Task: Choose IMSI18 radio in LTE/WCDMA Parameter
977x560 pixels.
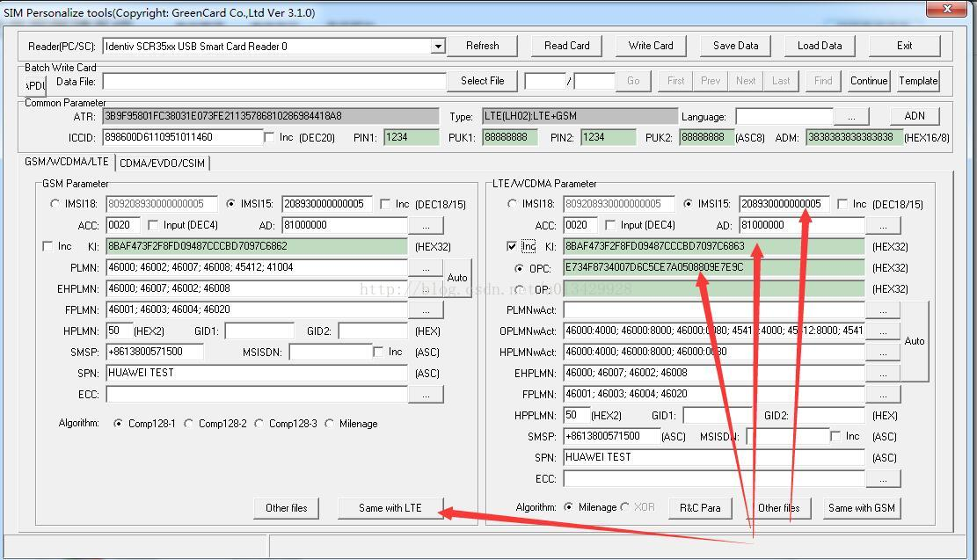Action: pos(513,204)
